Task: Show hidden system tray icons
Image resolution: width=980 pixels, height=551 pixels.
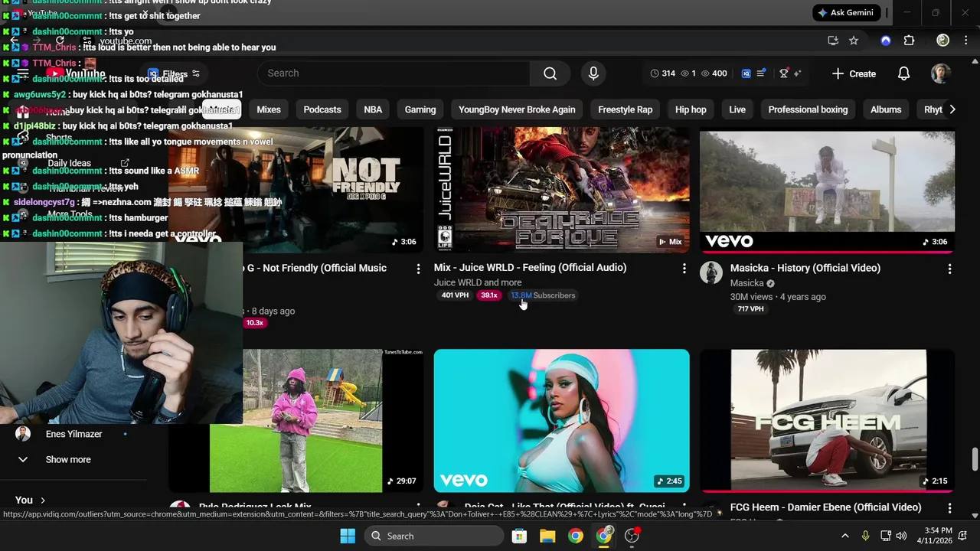Action: [x=844, y=536]
